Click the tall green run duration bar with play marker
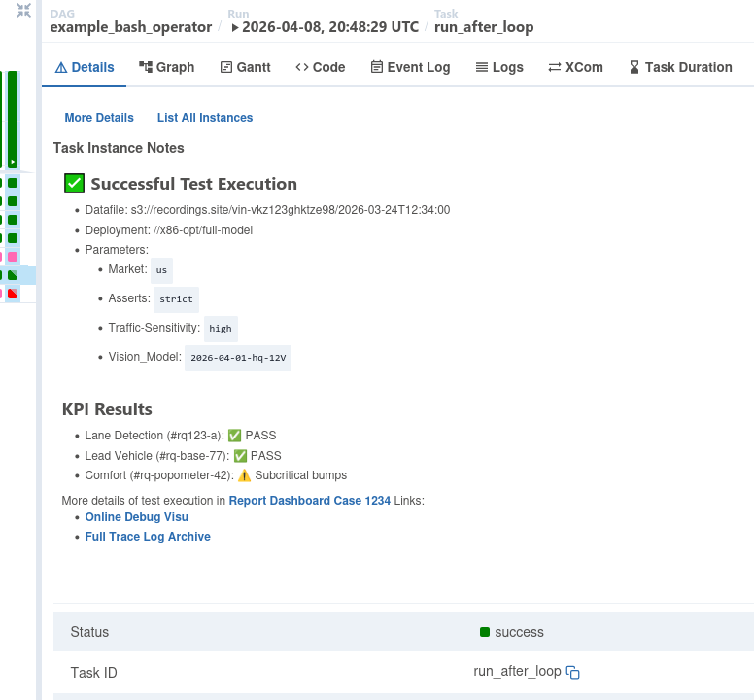This screenshot has width=754, height=700. pos(13,120)
